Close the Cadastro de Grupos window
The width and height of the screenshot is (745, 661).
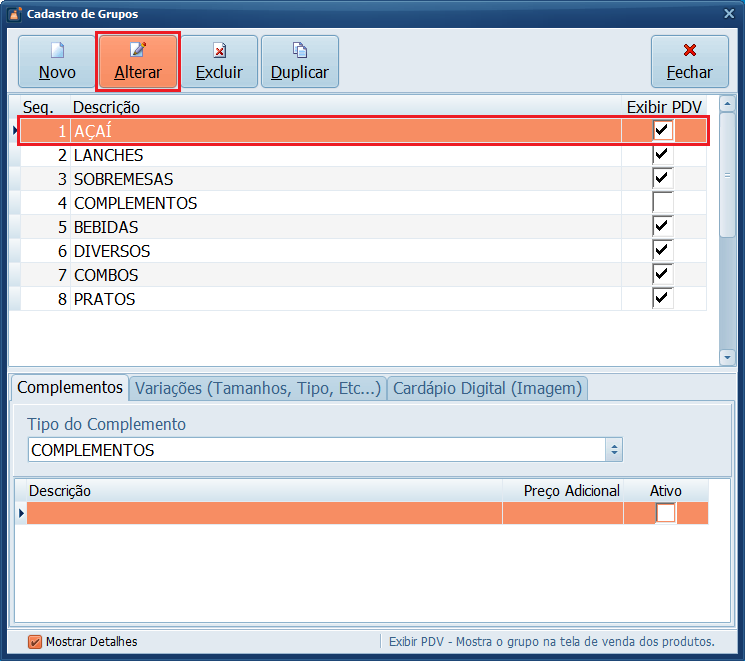(729, 13)
